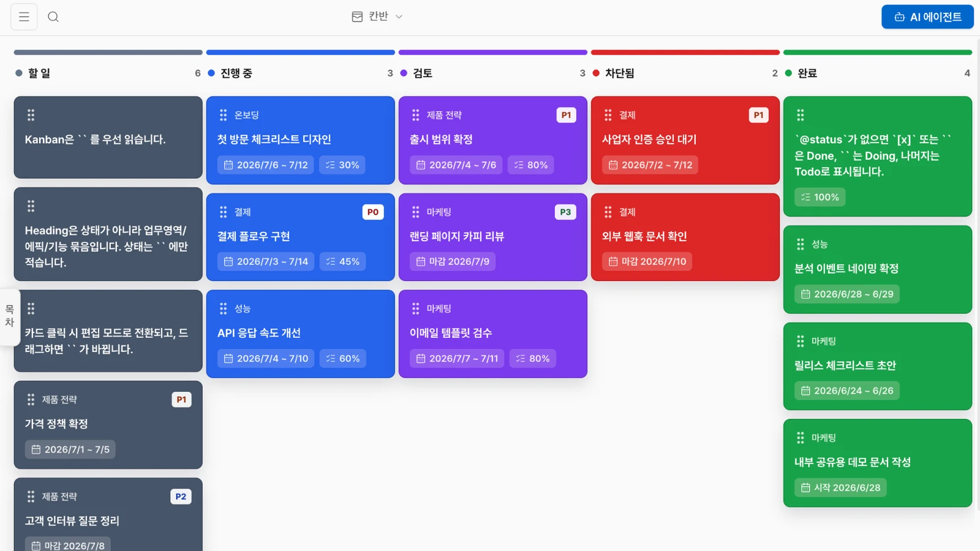The height and width of the screenshot is (551, 980).
Task: Open the search icon
Action: [x=53, y=17]
